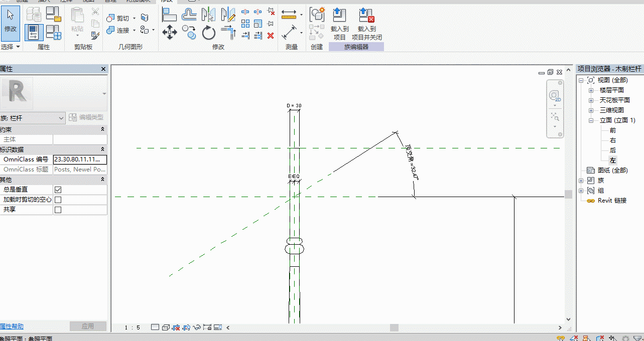Open the 前 elevation view
The image size is (644, 341).
pyautogui.click(x=613, y=130)
